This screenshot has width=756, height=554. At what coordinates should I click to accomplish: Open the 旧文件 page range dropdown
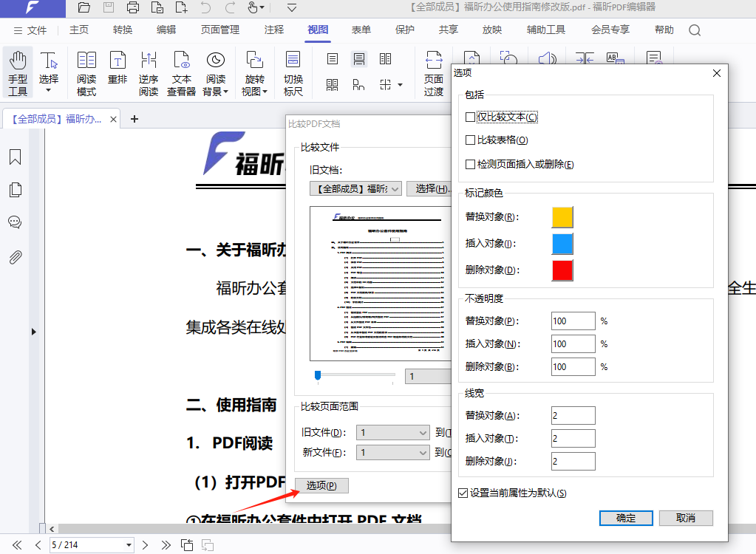pos(393,432)
